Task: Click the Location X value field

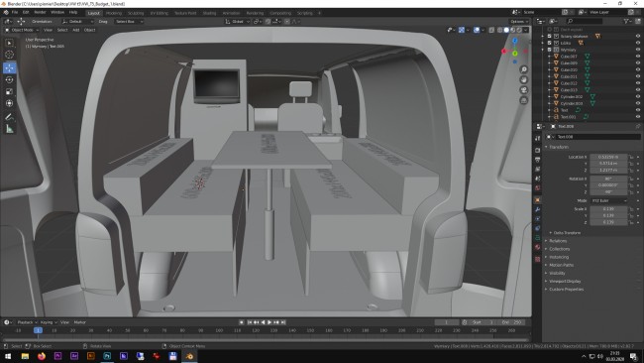Action: 608,157
